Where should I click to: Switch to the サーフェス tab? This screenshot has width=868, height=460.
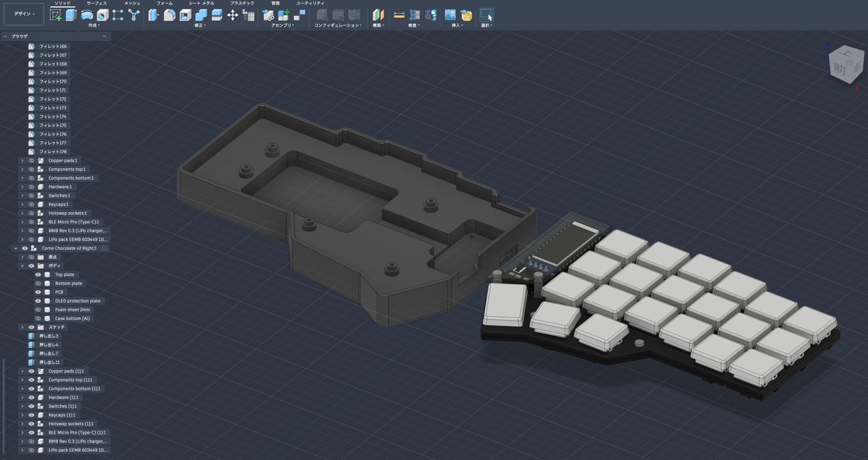coord(97,4)
